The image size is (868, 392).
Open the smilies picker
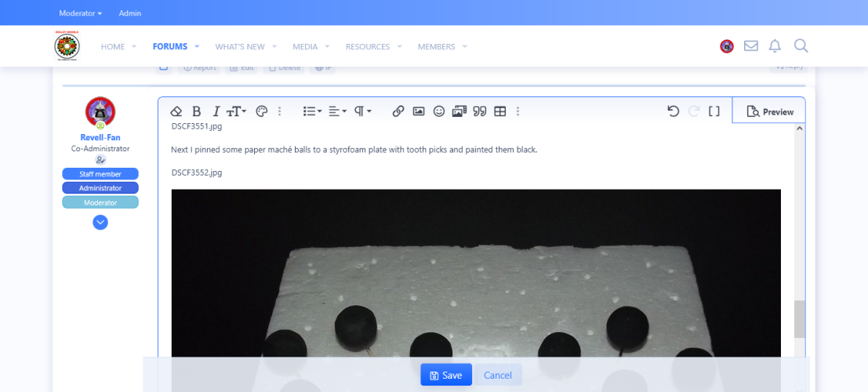pyautogui.click(x=439, y=111)
